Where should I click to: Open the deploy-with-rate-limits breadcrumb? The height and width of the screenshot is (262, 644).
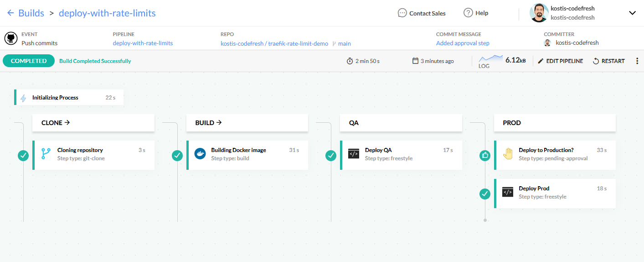click(x=107, y=13)
